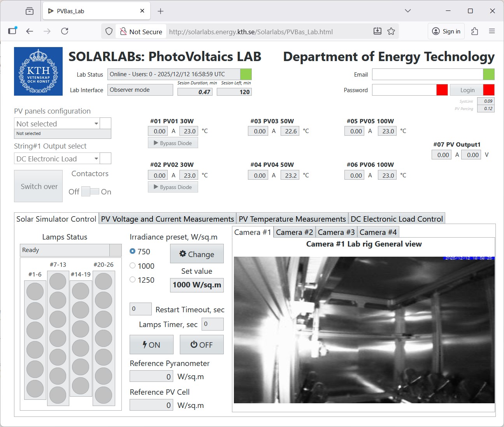
Task: Open the browser hamburger menu
Action: point(492,31)
